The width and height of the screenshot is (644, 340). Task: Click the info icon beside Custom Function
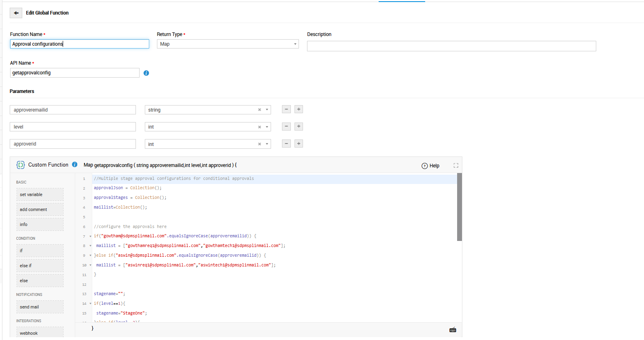(75, 165)
